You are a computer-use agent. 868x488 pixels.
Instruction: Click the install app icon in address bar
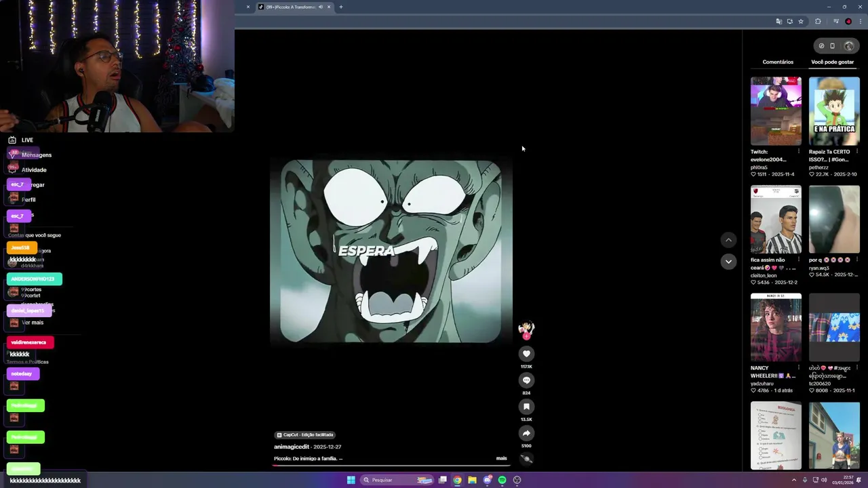(790, 22)
